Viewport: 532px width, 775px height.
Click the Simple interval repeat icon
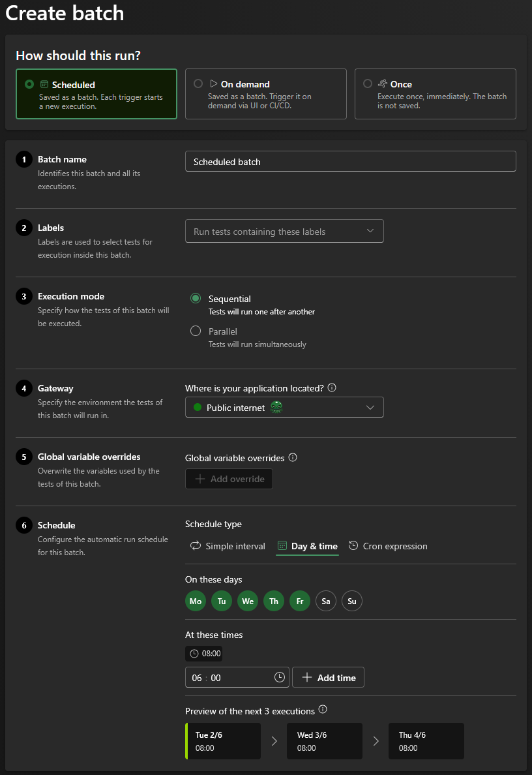coord(196,545)
